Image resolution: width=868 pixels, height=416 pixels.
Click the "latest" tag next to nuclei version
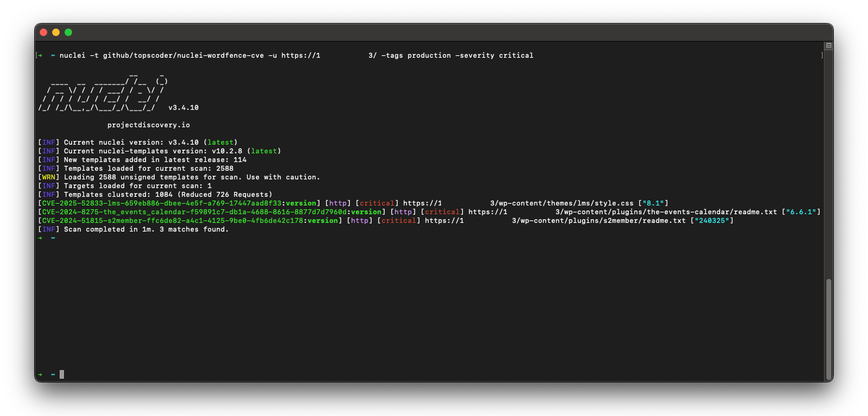click(221, 142)
